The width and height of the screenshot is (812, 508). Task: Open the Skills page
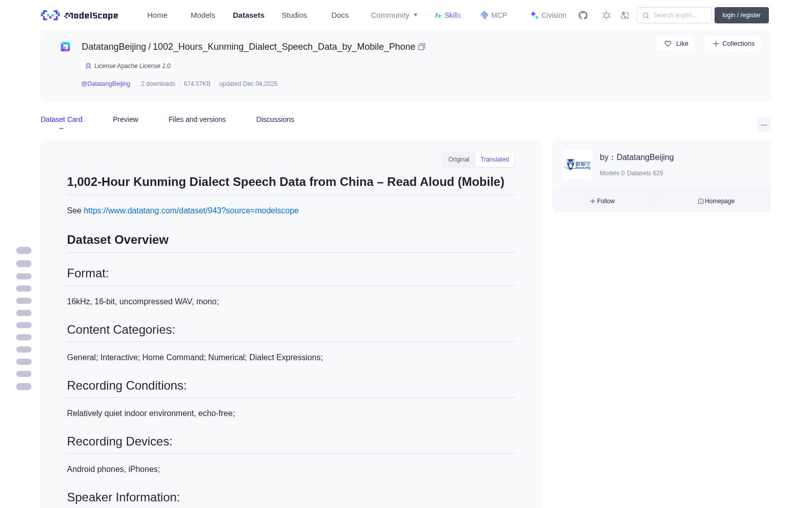click(x=448, y=15)
